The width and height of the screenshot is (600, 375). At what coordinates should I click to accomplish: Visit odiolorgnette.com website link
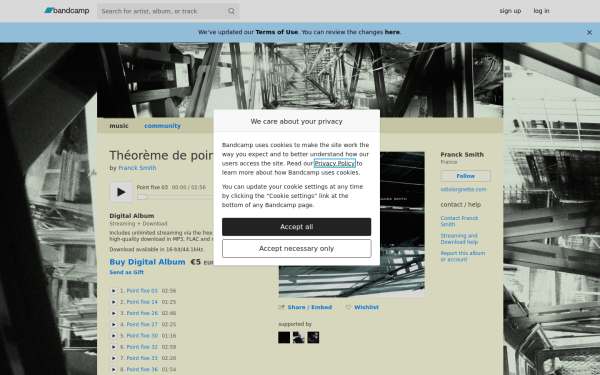(x=463, y=189)
